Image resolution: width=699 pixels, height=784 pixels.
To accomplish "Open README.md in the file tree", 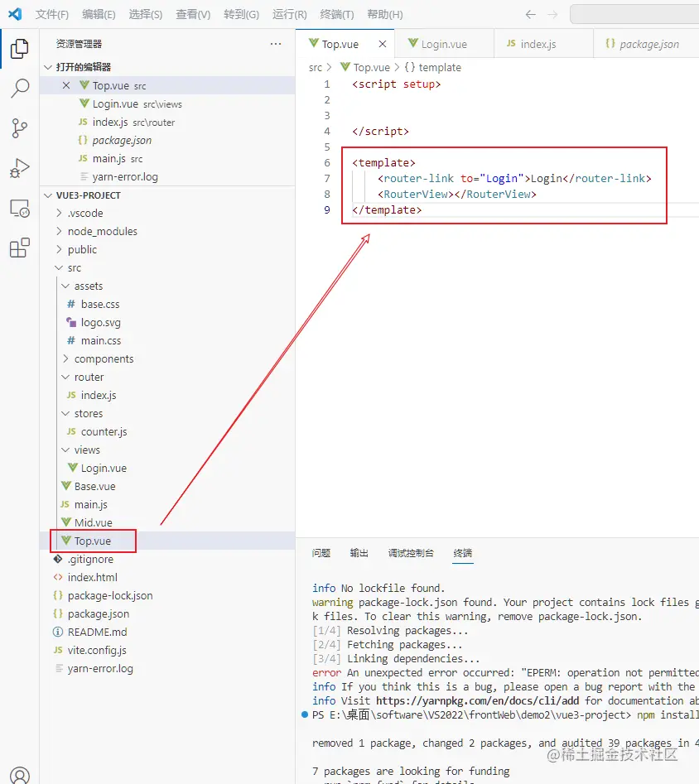I will pyautogui.click(x=167, y=632).
